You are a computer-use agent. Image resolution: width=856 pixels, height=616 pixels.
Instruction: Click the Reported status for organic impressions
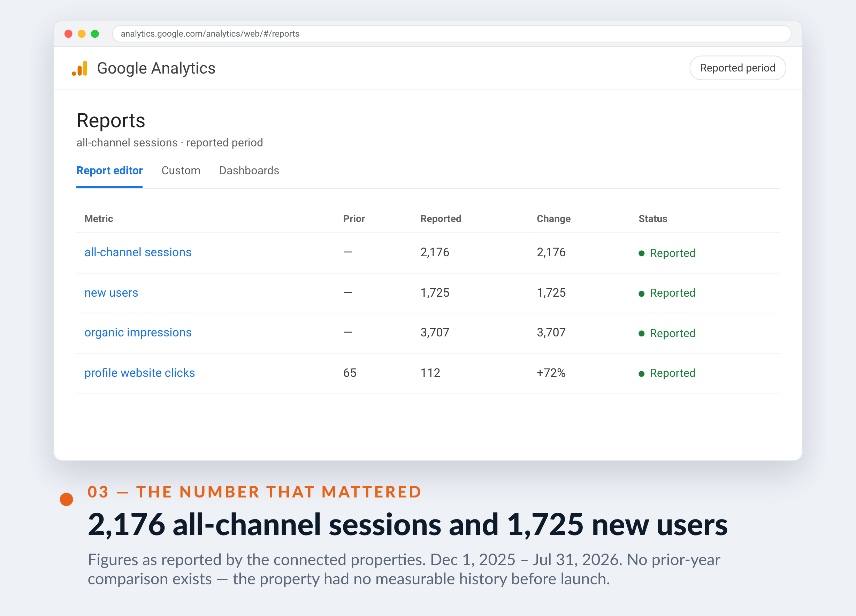(x=666, y=333)
